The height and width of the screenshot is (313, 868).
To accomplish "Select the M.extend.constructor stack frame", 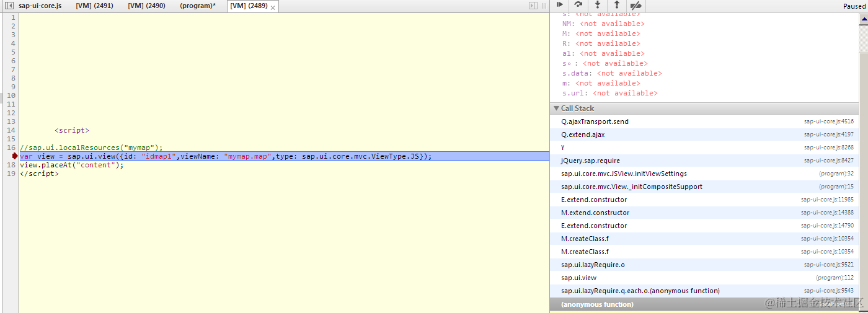I will (x=704, y=213).
